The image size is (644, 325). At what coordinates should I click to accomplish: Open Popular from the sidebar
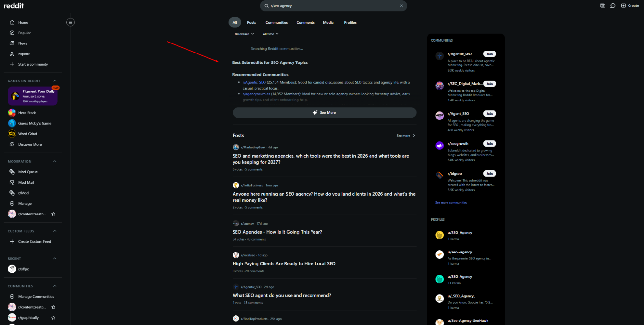[x=24, y=33]
